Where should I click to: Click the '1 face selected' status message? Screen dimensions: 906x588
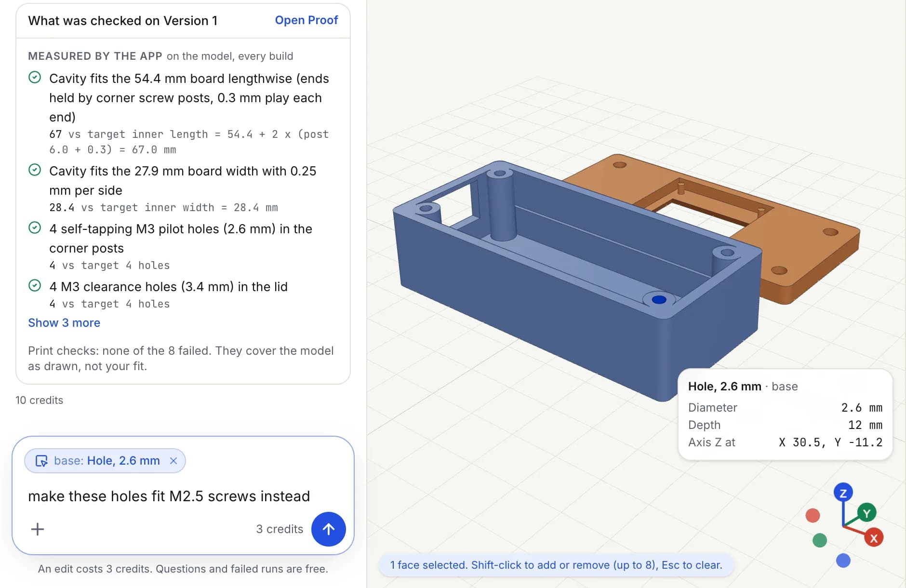click(556, 565)
